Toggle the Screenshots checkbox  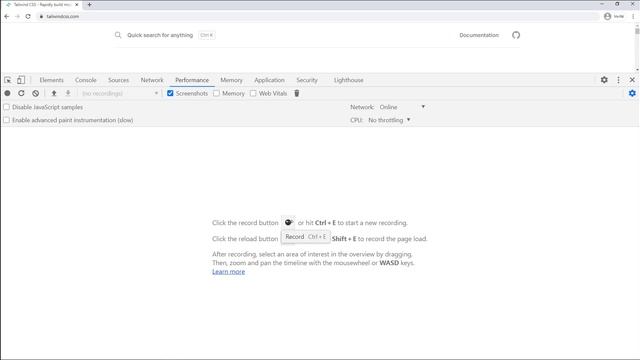(x=170, y=93)
